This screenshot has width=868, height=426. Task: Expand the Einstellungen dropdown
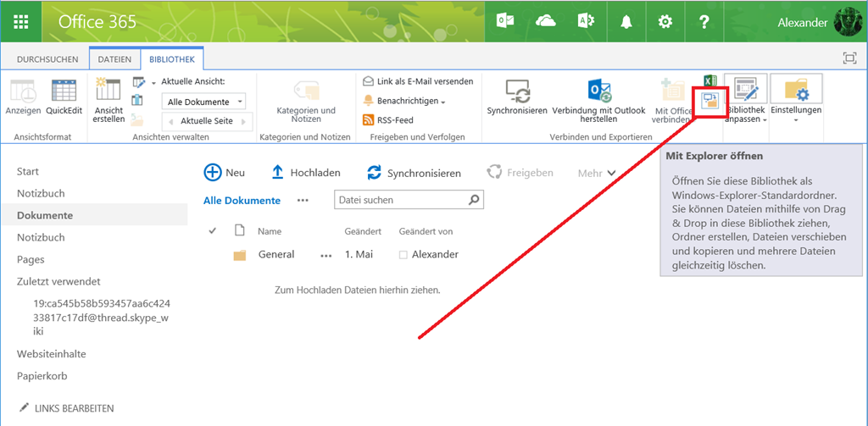pos(795,119)
